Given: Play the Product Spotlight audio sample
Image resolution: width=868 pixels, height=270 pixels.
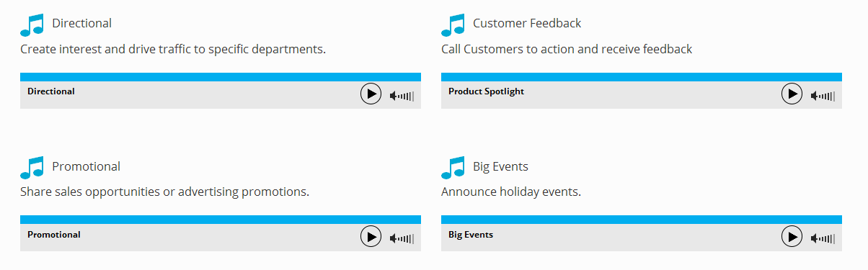Looking at the screenshot, I should [792, 94].
